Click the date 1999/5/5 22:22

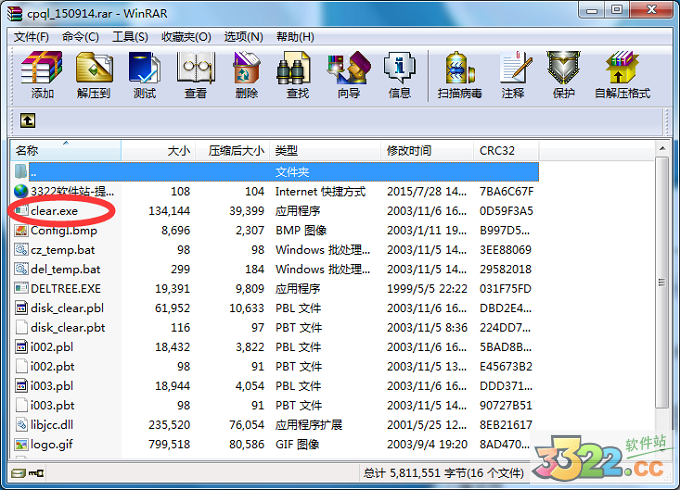(x=427, y=288)
